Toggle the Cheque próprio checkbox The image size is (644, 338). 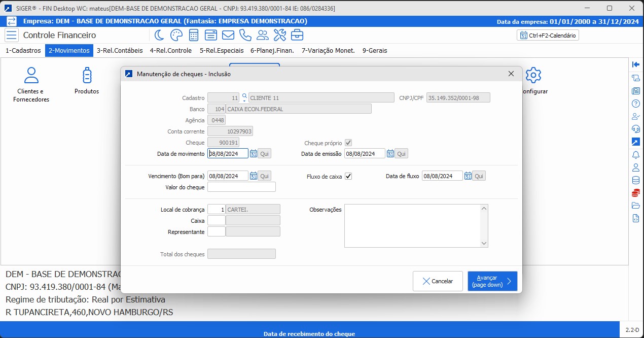pos(348,143)
